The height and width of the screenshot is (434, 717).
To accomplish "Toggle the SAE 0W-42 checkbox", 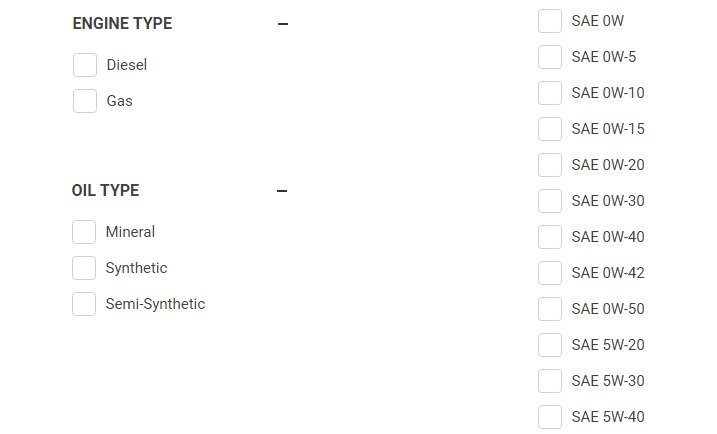I will (550, 273).
